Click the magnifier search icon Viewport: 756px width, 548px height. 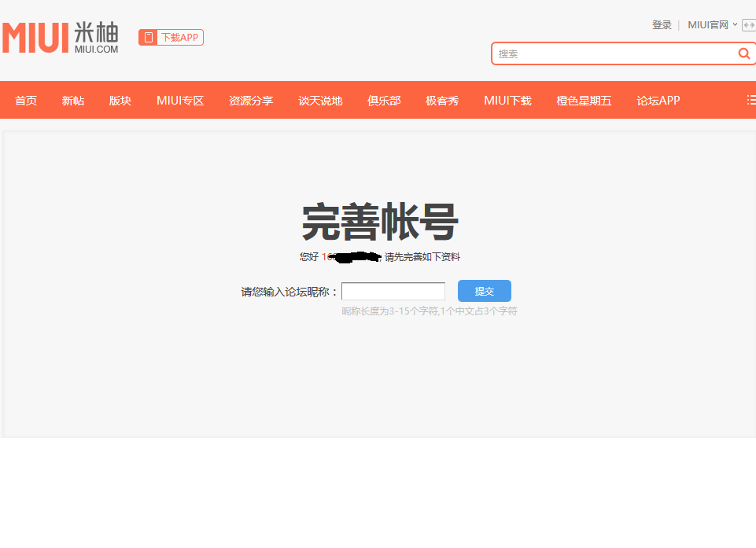click(x=743, y=53)
